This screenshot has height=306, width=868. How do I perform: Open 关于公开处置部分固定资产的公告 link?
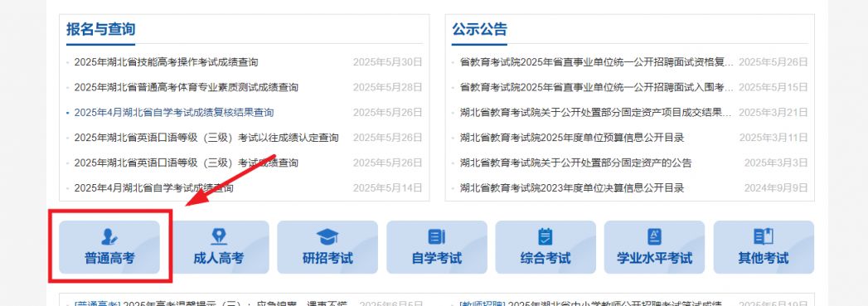pos(575,163)
